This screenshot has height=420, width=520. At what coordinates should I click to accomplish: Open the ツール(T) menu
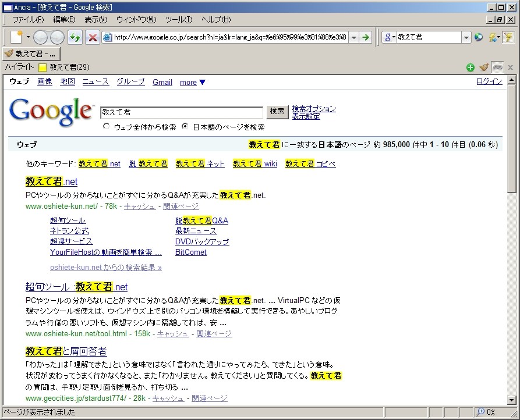(179, 20)
